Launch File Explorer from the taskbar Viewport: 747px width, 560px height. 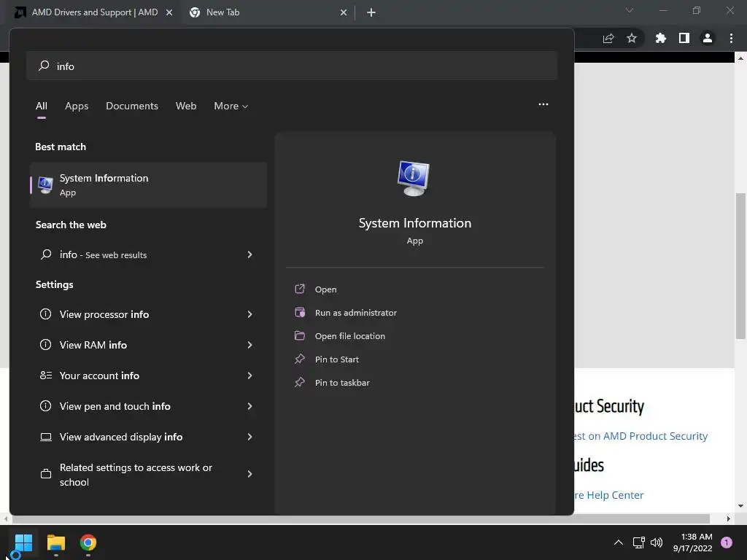[55, 542]
